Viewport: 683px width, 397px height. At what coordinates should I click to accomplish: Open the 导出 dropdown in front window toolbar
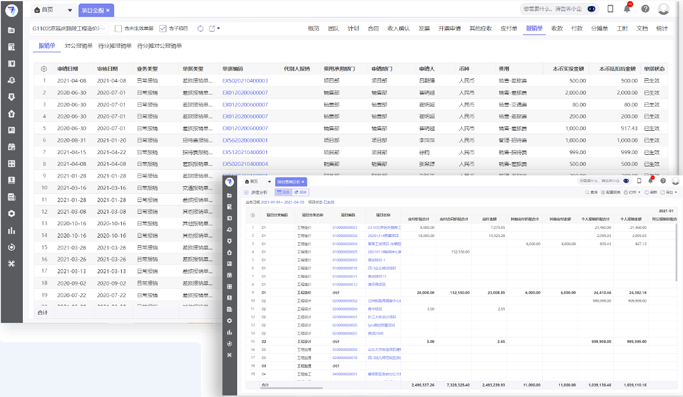[669, 192]
